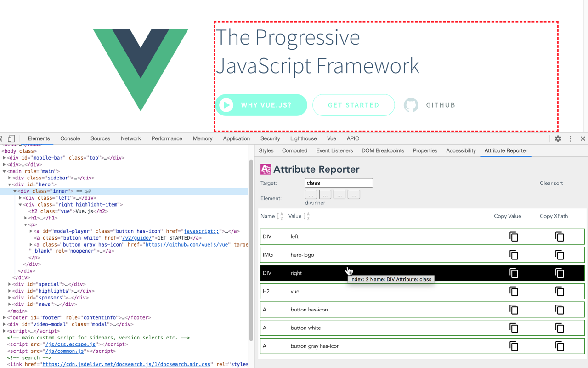Collapse the main role element
The image size is (588, 368).
pyautogui.click(x=4, y=171)
